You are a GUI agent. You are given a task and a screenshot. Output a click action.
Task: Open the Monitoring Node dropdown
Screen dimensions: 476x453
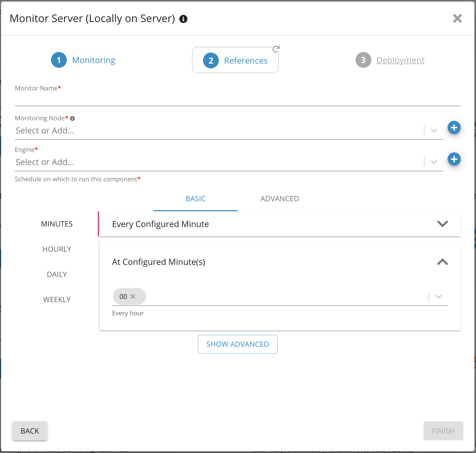[x=434, y=131]
